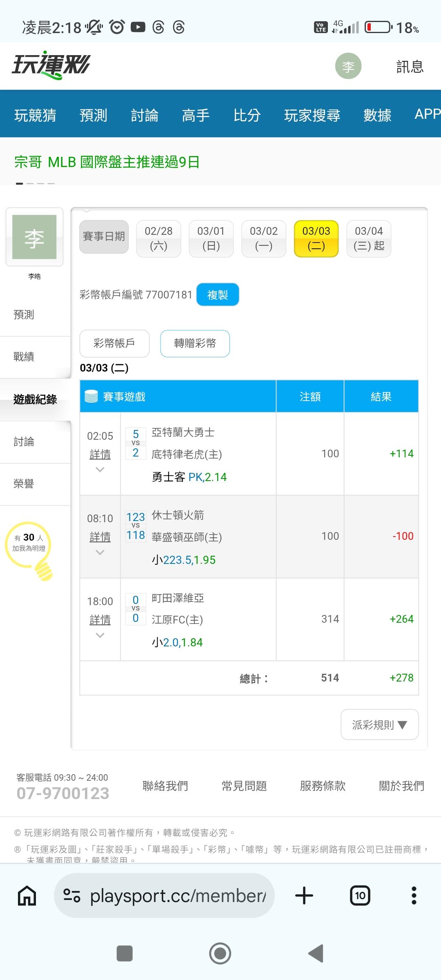
Task: Show open tabs counter (10)
Action: [x=360, y=896]
